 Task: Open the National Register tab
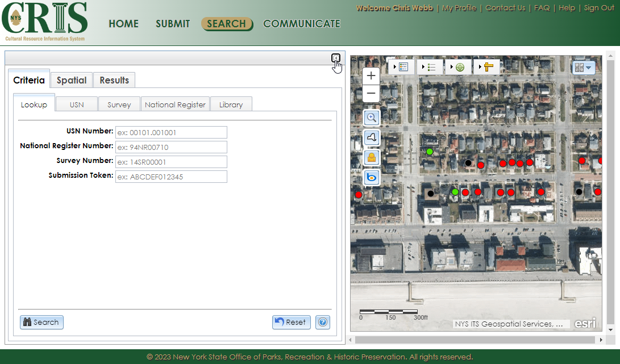click(175, 104)
